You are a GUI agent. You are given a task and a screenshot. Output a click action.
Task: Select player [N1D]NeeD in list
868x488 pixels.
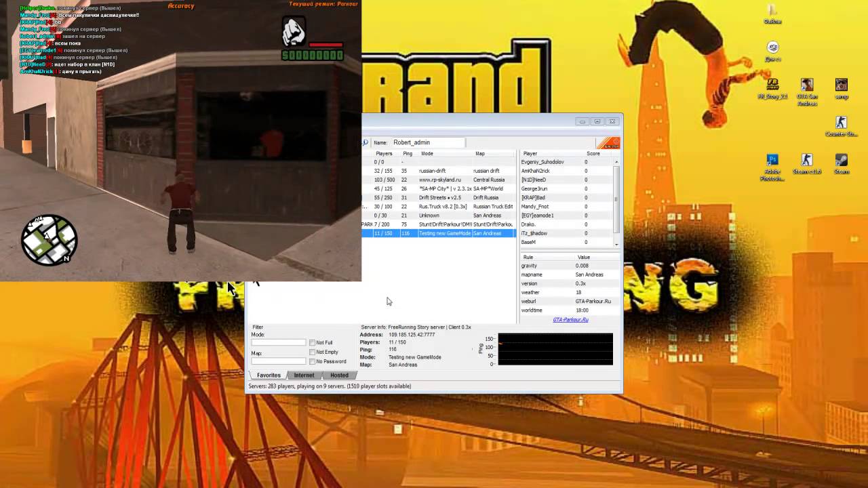567,180
